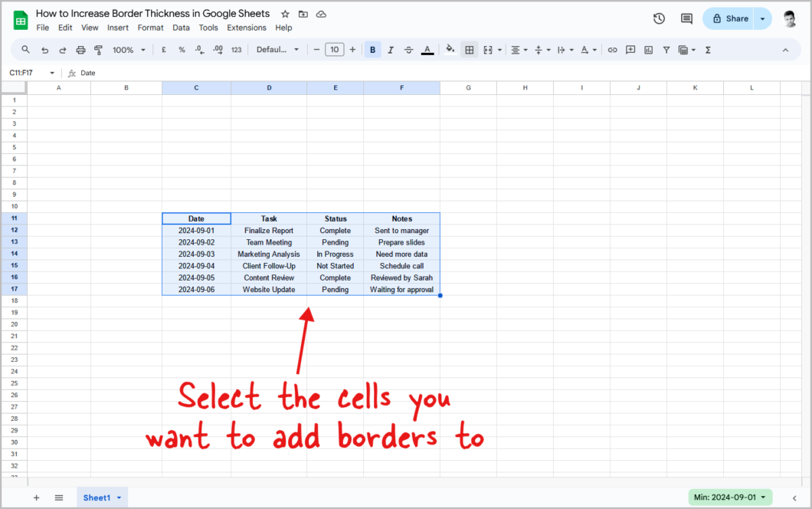Click the font size field showing 10

(335, 50)
